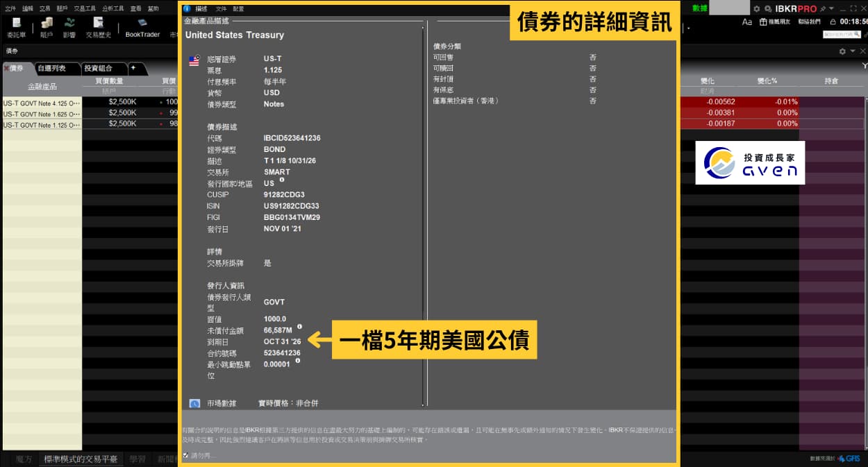The image size is (868, 467).
Task: Open the 交易歷史 trade history icon
Action: tap(98, 27)
